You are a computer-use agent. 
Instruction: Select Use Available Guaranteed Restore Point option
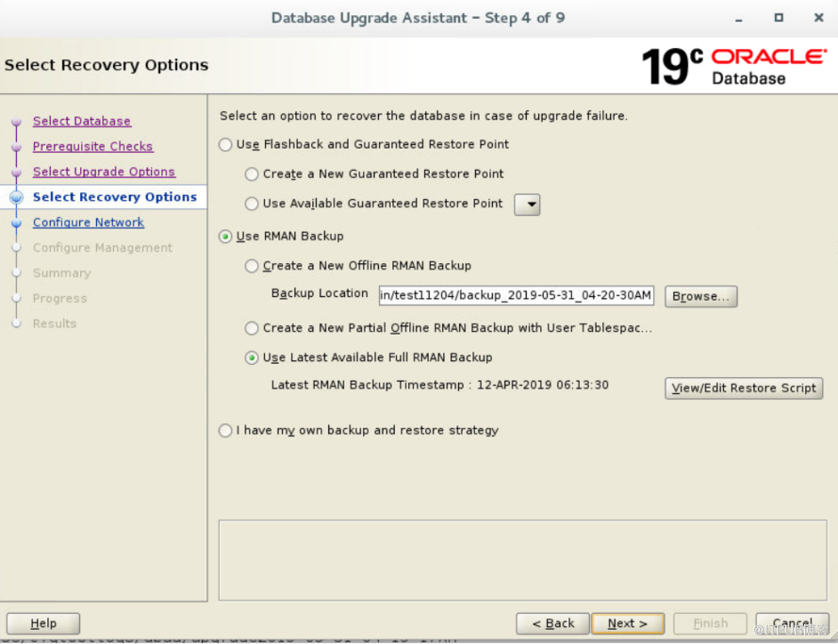(252, 204)
